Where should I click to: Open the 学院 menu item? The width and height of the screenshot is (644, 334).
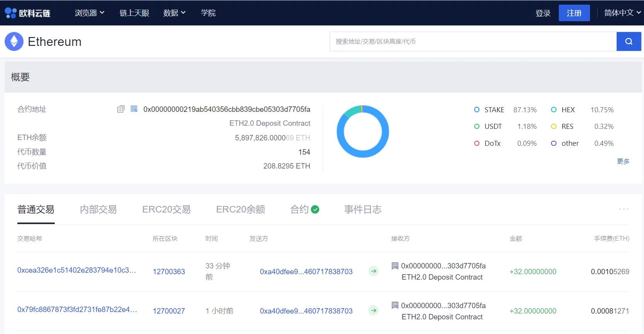click(208, 13)
